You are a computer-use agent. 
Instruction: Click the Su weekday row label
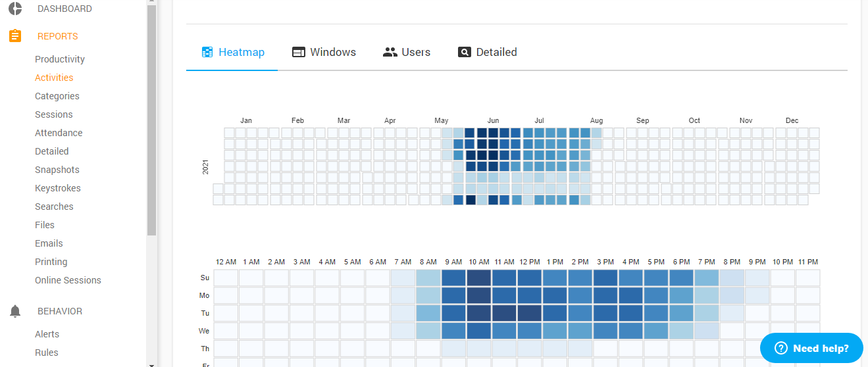[x=205, y=278]
